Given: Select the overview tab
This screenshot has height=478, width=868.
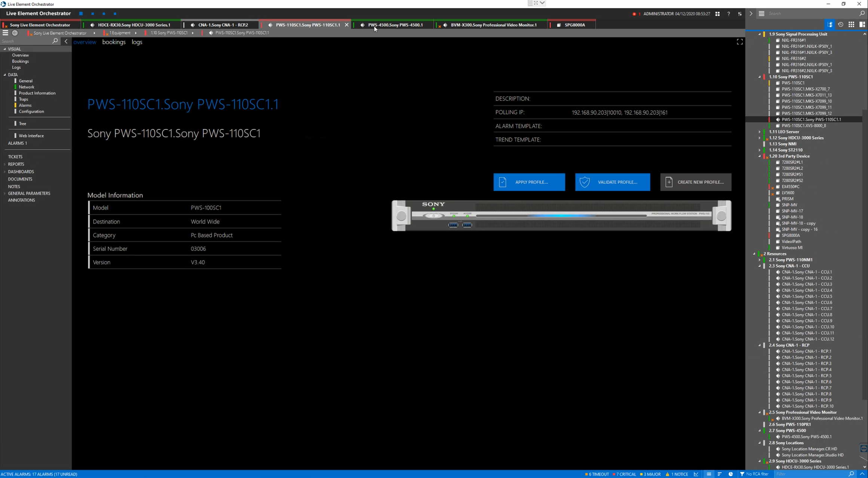Looking at the screenshot, I should [x=85, y=42].
